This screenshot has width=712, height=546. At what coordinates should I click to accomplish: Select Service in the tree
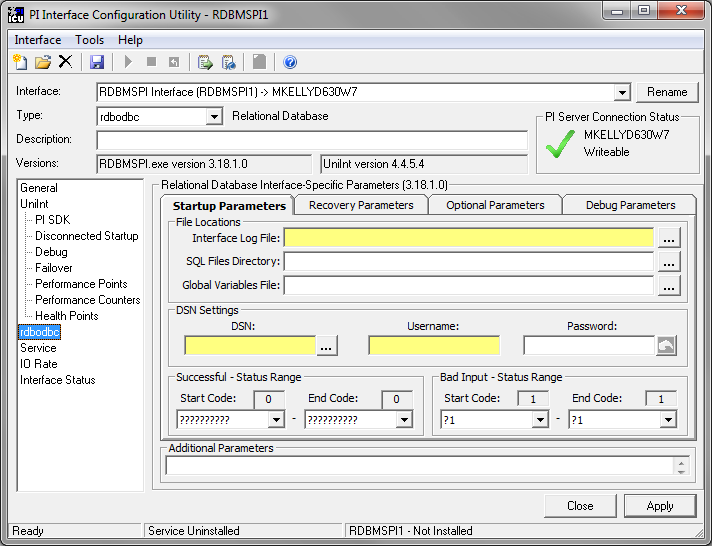38,348
